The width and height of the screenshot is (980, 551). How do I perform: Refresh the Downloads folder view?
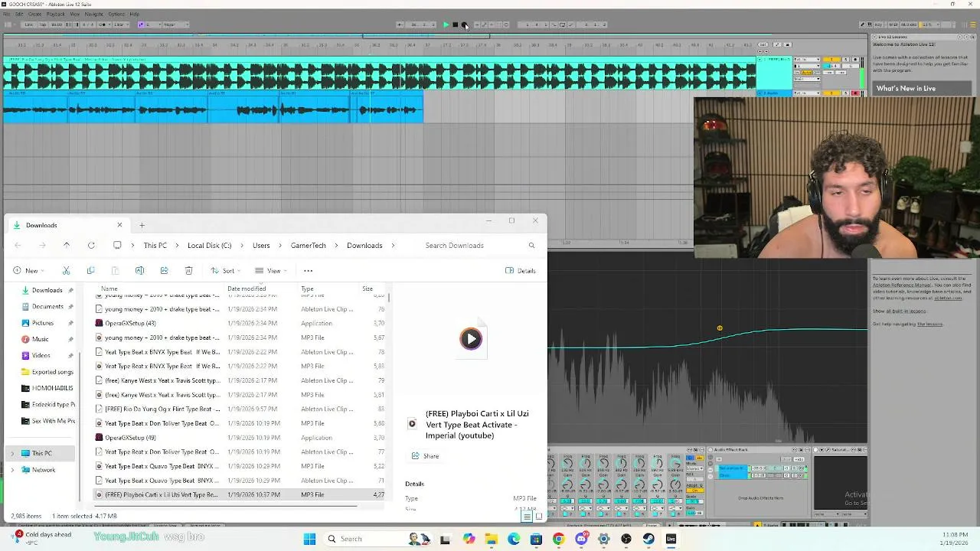[x=91, y=245]
